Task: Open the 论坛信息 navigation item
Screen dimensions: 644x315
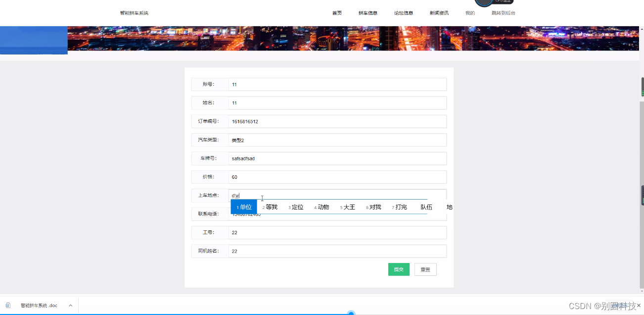Action: click(x=404, y=13)
